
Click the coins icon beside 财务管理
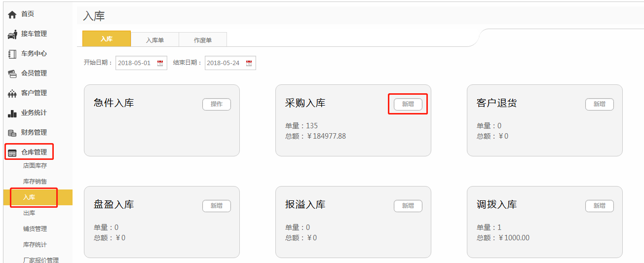tap(12, 133)
